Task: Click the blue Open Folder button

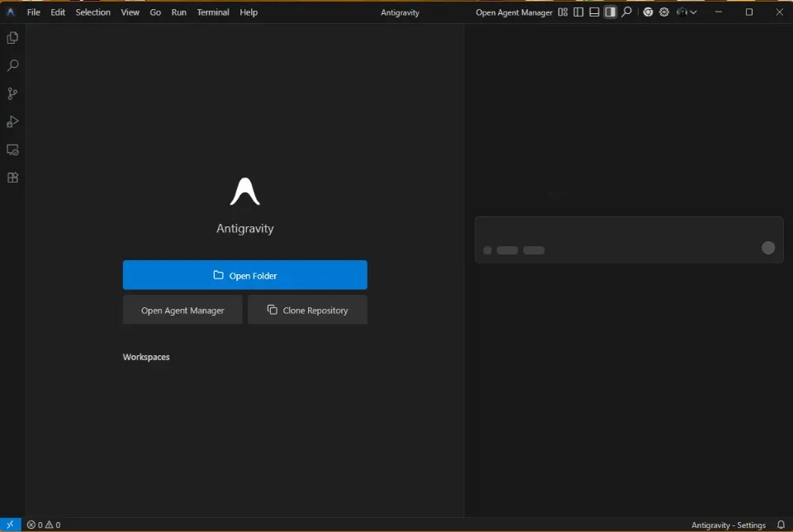Action: 245,275
